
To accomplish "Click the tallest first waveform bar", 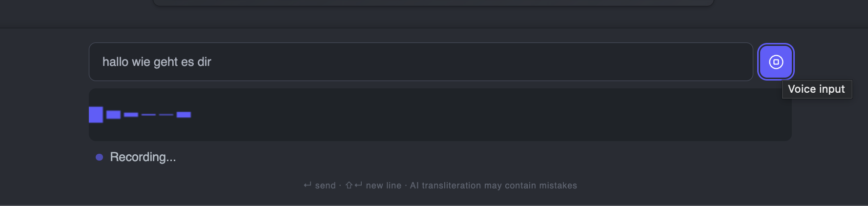I will [96, 115].
